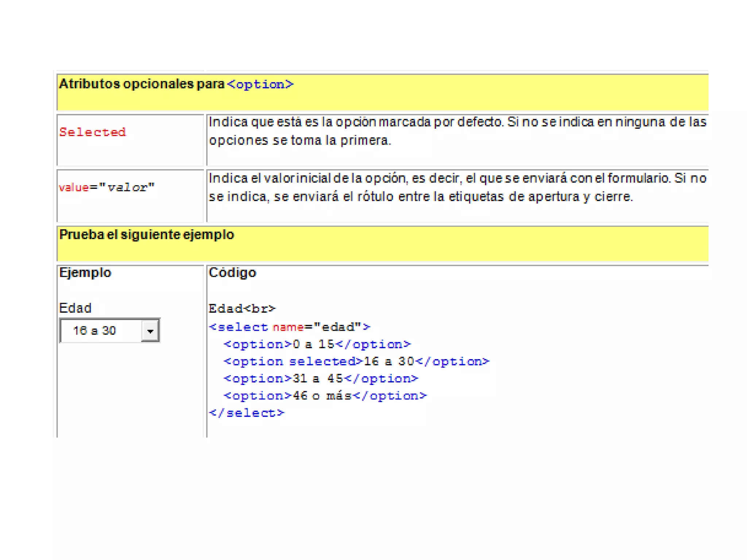Image resolution: width=747 pixels, height=560 pixels.
Task: Click 'Atributos opcionales para' header text
Action: pos(142,84)
